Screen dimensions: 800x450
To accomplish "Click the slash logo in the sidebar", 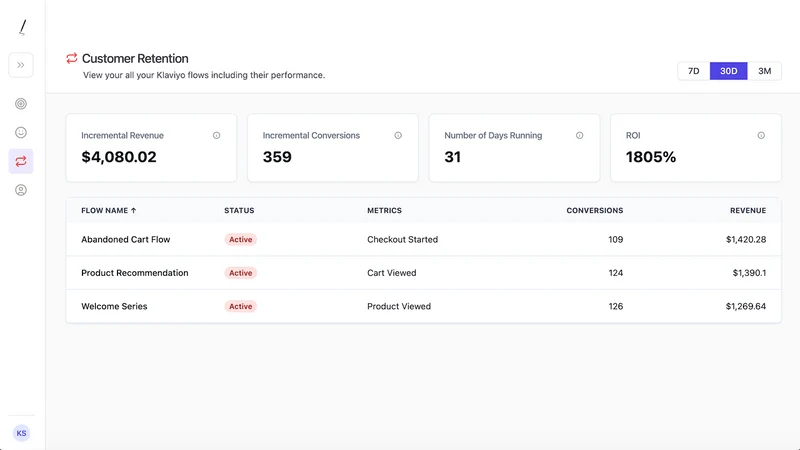I will [x=22, y=28].
